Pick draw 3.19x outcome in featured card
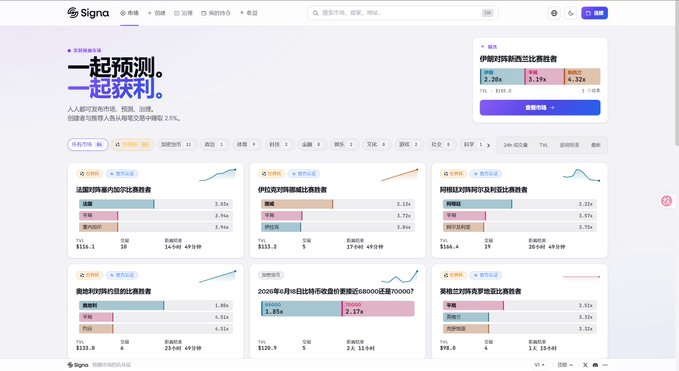This screenshot has width=679, height=371. pyautogui.click(x=544, y=77)
